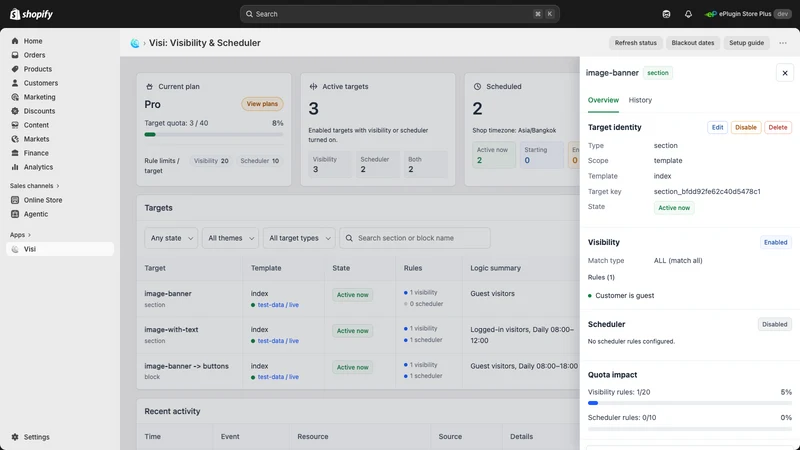Open the Any state filter dropdown

[171, 238]
